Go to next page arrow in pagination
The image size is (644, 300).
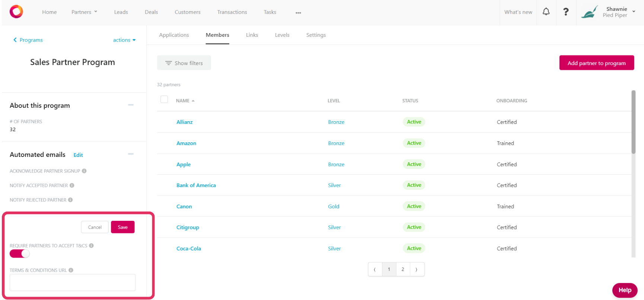coord(417,270)
